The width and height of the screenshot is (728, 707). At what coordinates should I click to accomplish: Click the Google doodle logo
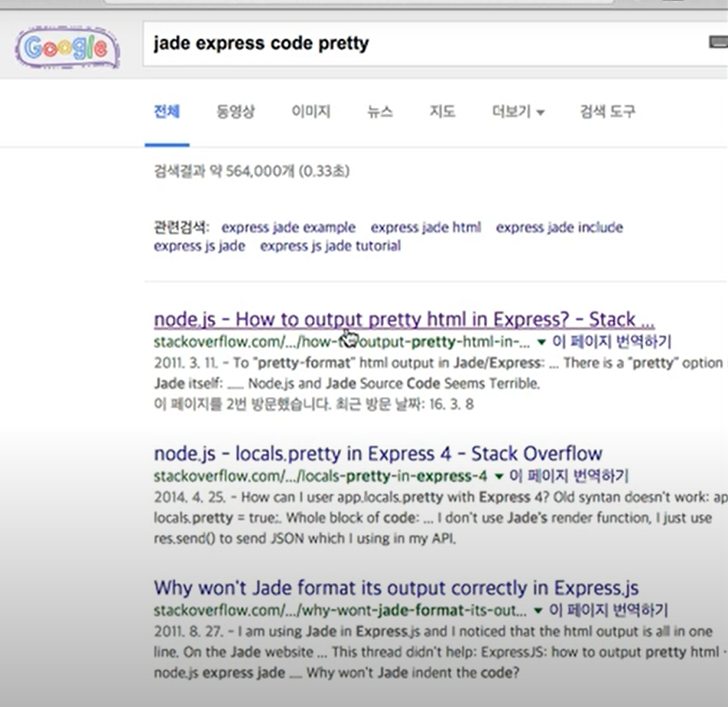[x=67, y=48]
